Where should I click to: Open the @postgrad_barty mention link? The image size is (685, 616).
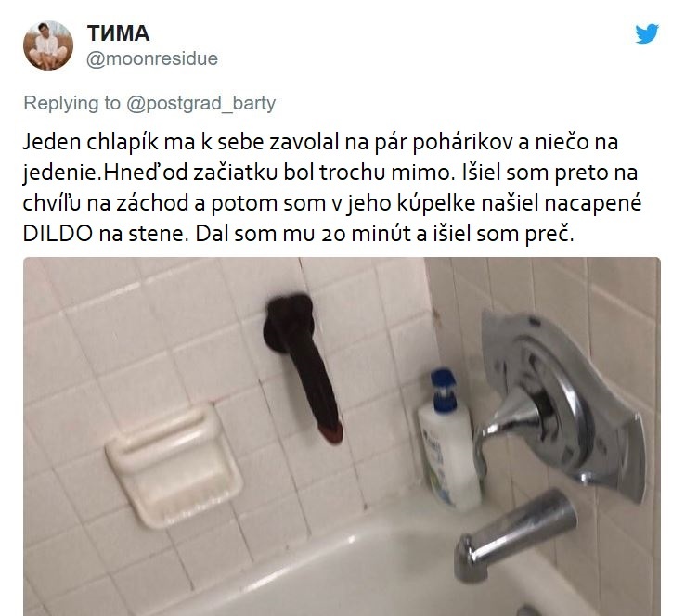(x=201, y=104)
